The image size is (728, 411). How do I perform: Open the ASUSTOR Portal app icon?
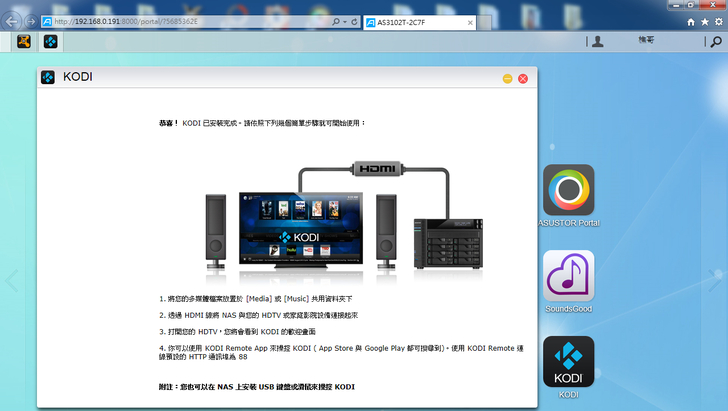click(x=569, y=190)
